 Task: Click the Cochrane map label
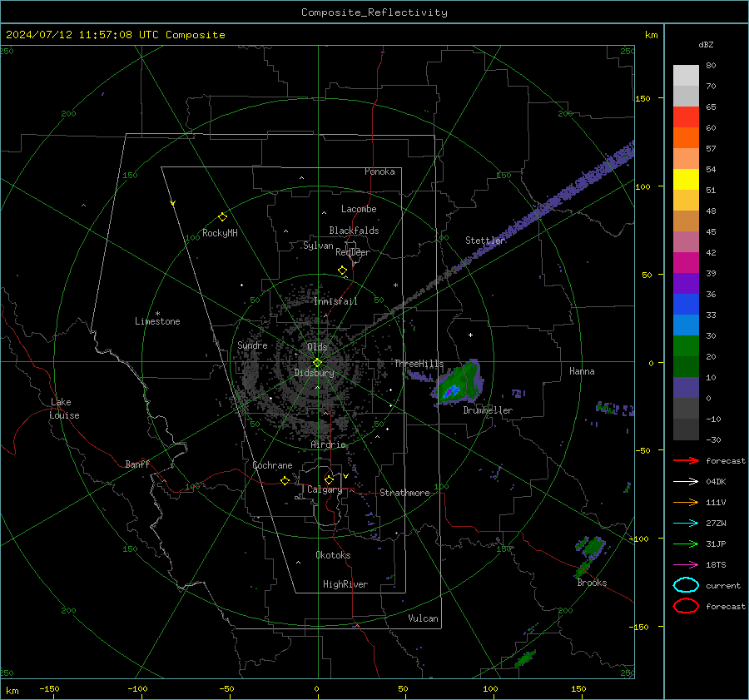(272, 465)
